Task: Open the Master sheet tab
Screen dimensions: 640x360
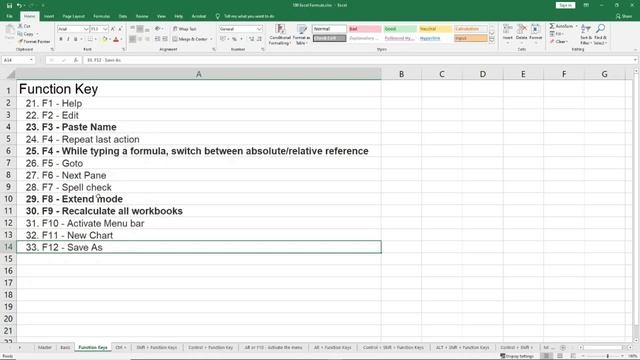Action: [x=45, y=347]
